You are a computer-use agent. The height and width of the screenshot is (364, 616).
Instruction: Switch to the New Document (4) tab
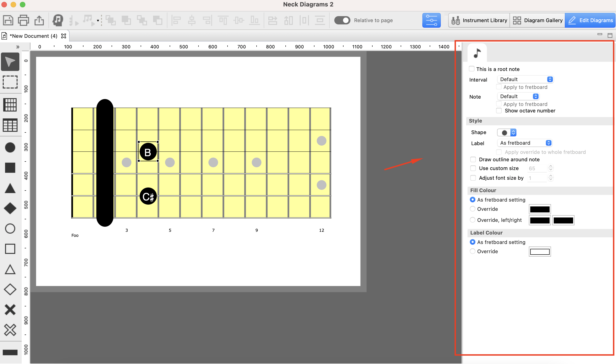coord(34,36)
